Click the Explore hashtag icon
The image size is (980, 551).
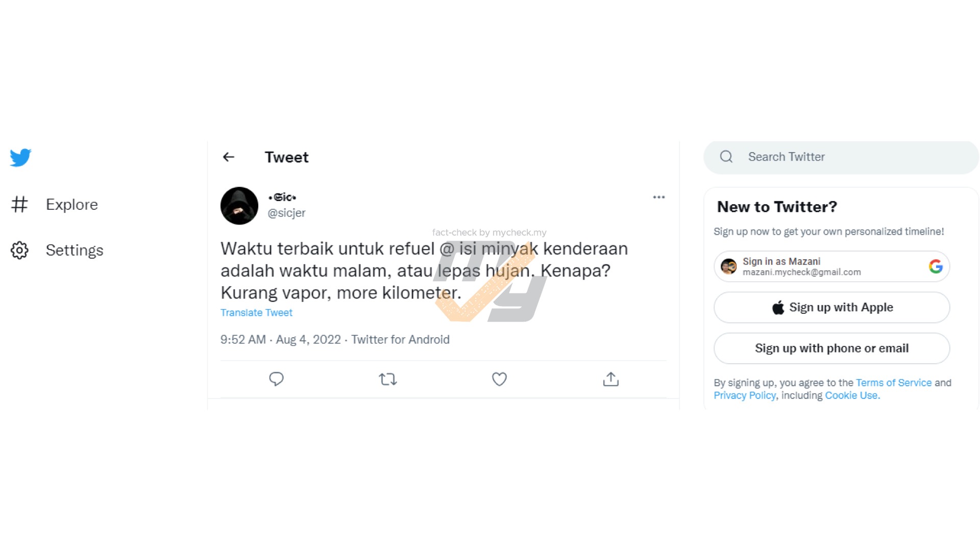coord(19,205)
